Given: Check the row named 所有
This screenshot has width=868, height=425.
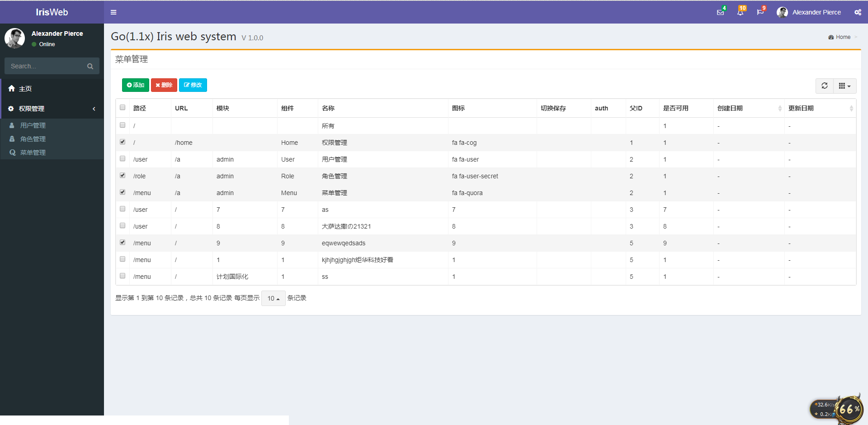Looking at the screenshot, I should tap(123, 125).
